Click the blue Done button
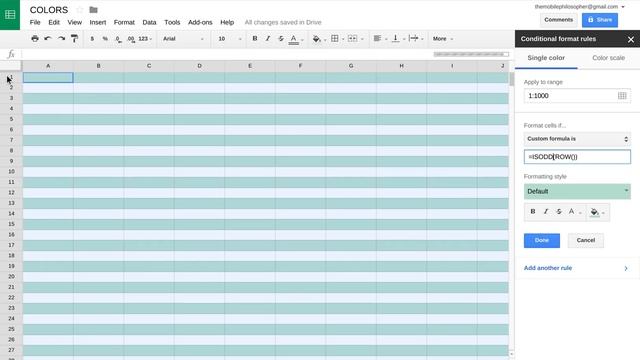The height and width of the screenshot is (360, 640). point(542,240)
